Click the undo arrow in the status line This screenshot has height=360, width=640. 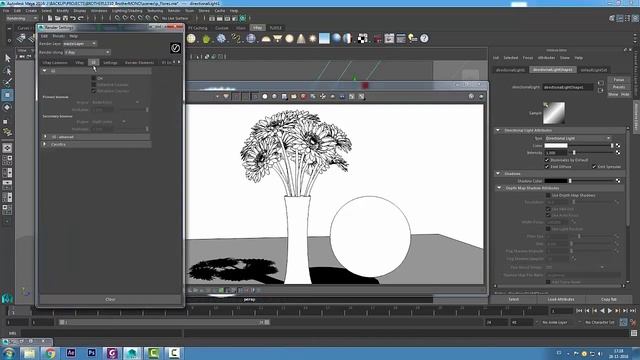73,18
